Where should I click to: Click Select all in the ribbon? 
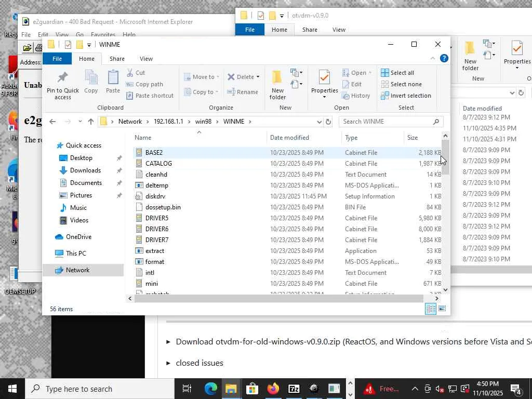(397, 73)
